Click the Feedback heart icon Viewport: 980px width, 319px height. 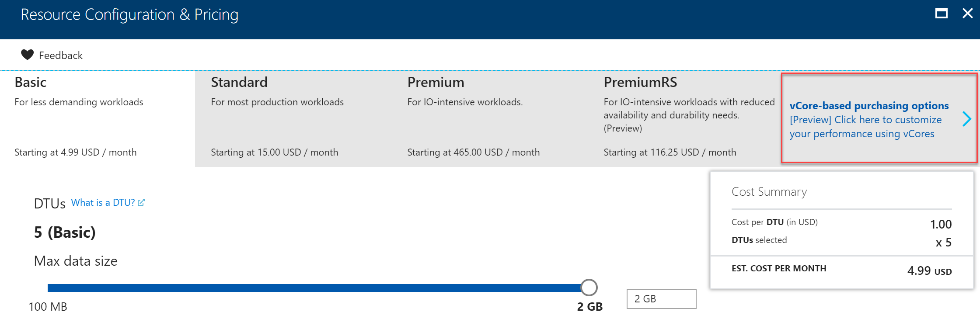[x=27, y=55]
